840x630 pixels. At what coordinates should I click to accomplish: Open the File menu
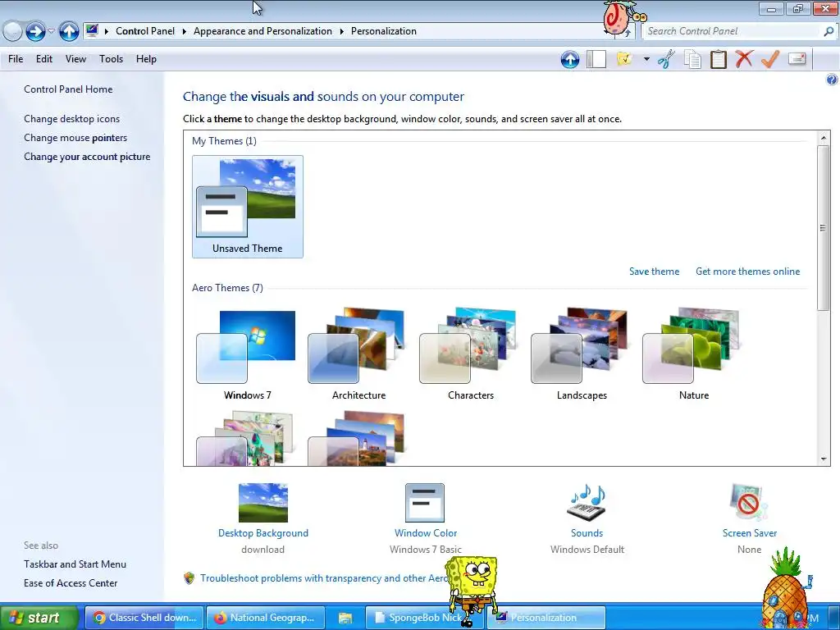[16, 59]
